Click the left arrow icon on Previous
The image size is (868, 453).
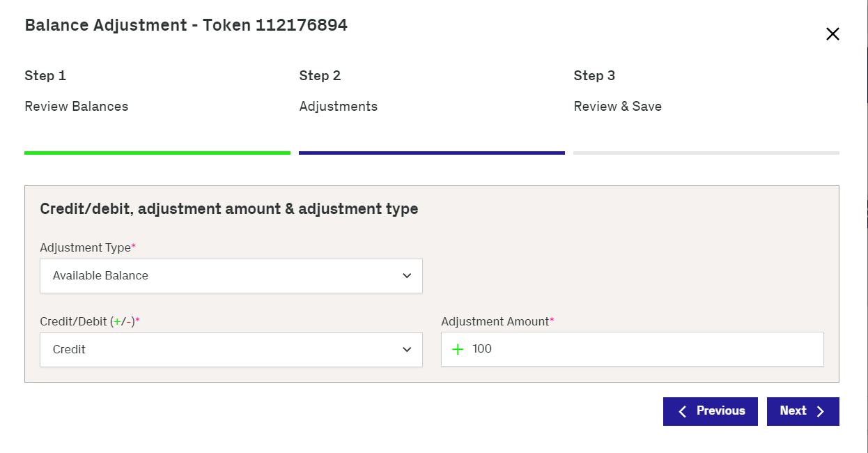pos(683,411)
